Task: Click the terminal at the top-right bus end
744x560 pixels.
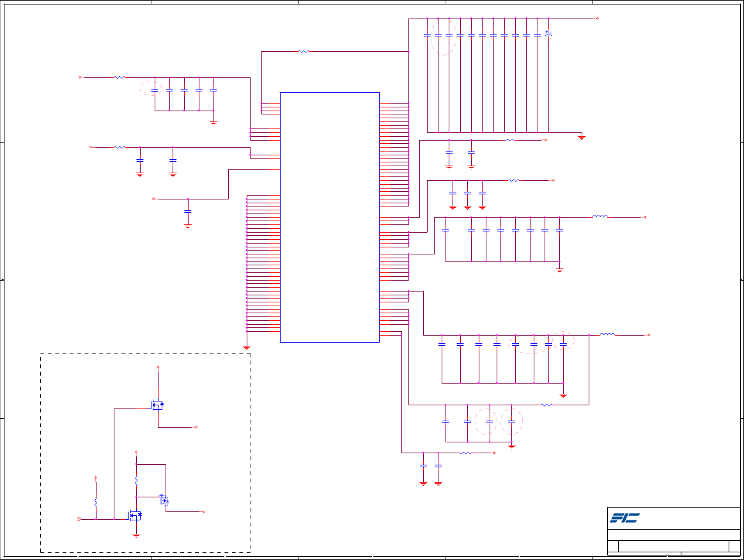Action: pos(597,19)
